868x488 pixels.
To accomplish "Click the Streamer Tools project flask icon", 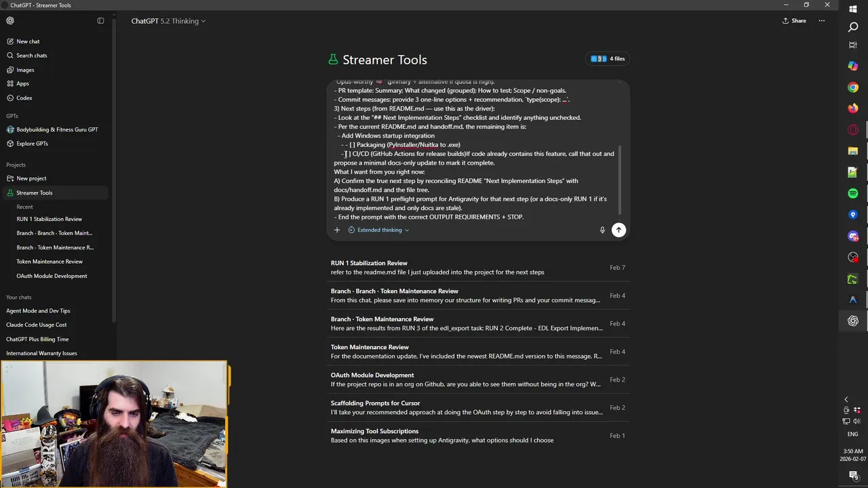I will pos(333,60).
